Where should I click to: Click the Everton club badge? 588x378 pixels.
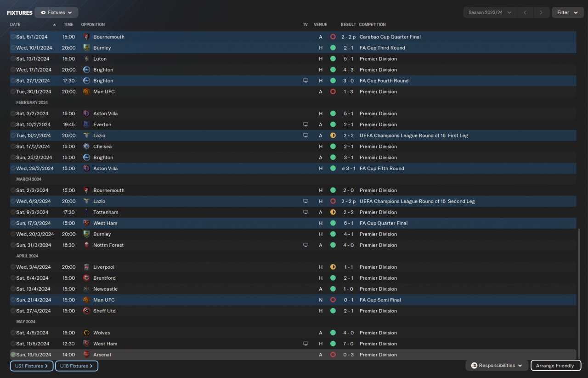tap(86, 124)
